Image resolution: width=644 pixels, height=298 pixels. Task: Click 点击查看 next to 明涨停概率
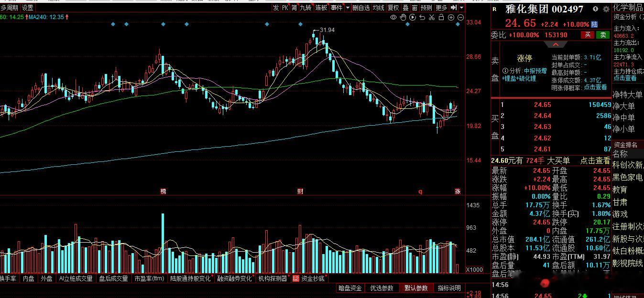click(x=595, y=87)
